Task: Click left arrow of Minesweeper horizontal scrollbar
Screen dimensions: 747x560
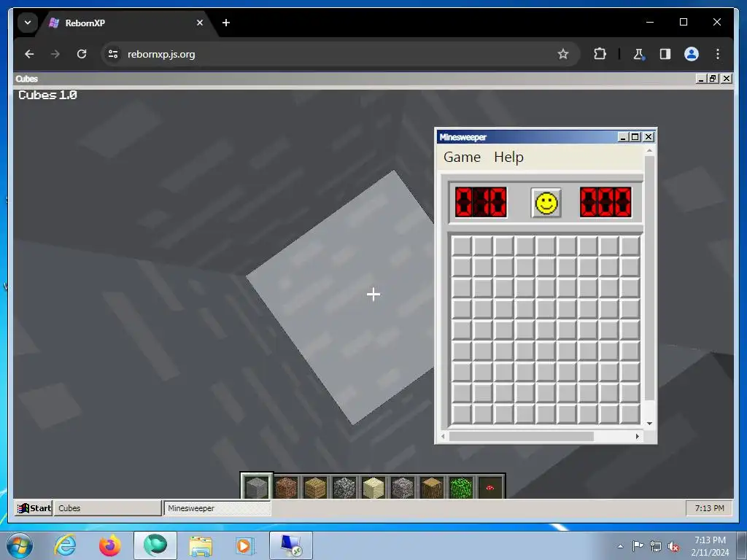Action: pyautogui.click(x=443, y=436)
